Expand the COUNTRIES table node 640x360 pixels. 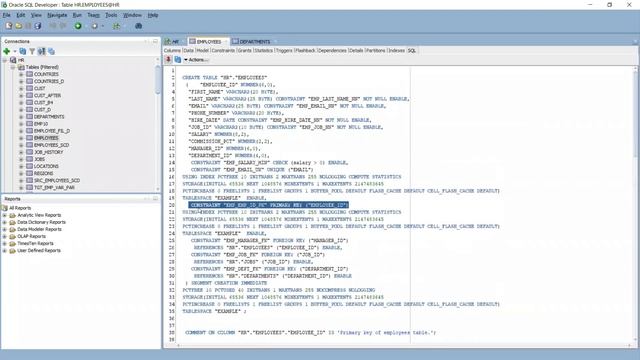(21, 74)
